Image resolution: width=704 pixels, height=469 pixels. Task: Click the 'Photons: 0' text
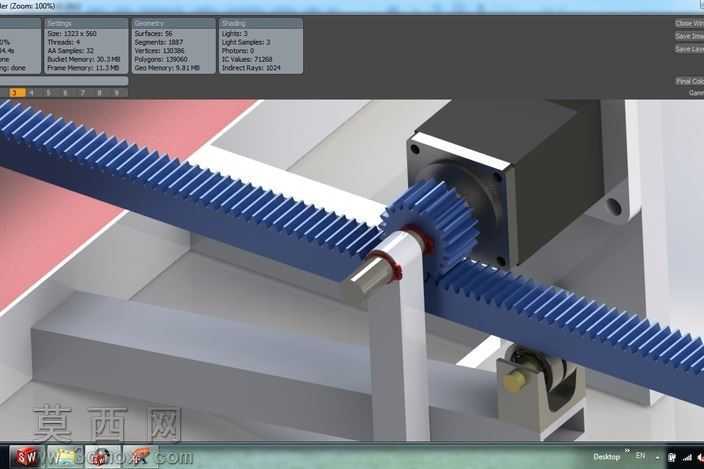pyautogui.click(x=238, y=51)
